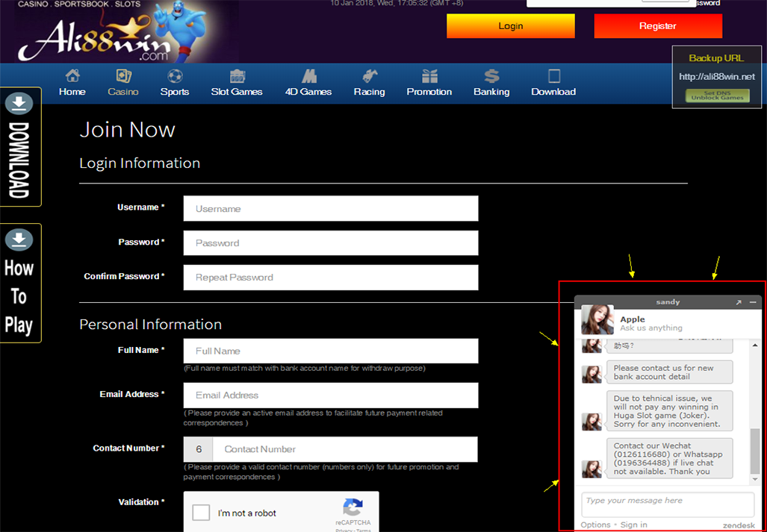Click Sign in link in chat

pyautogui.click(x=633, y=525)
